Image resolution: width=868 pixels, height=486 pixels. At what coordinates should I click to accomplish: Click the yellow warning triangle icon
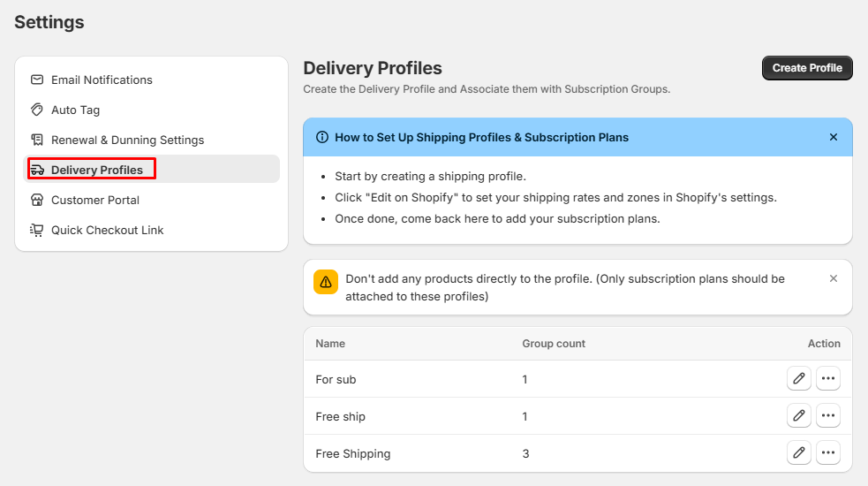326,282
